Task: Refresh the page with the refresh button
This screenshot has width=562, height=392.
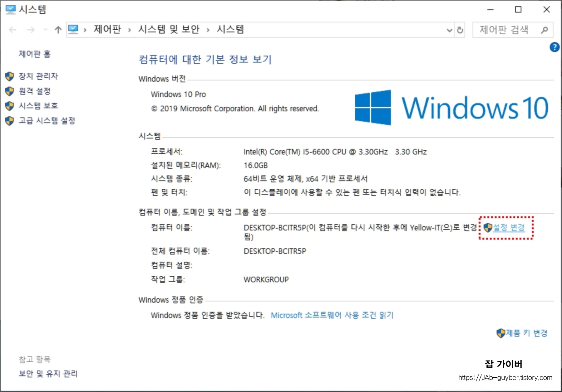Action: click(460, 30)
